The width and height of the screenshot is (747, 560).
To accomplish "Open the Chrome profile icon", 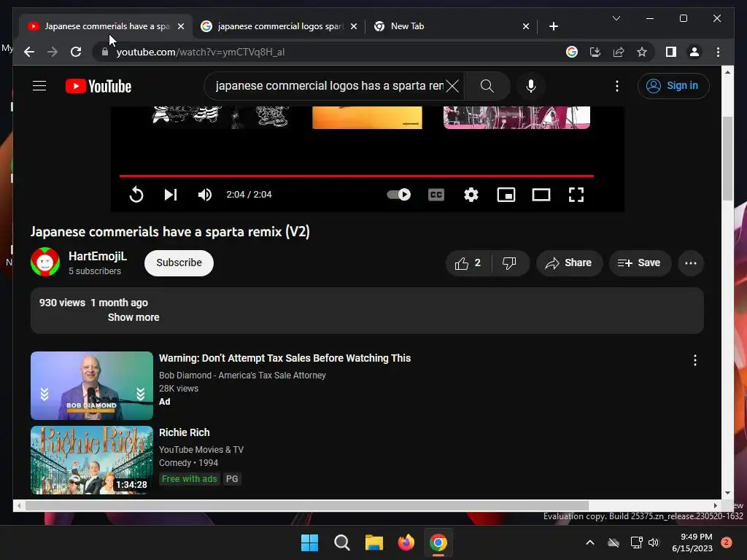I will point(694,52).
